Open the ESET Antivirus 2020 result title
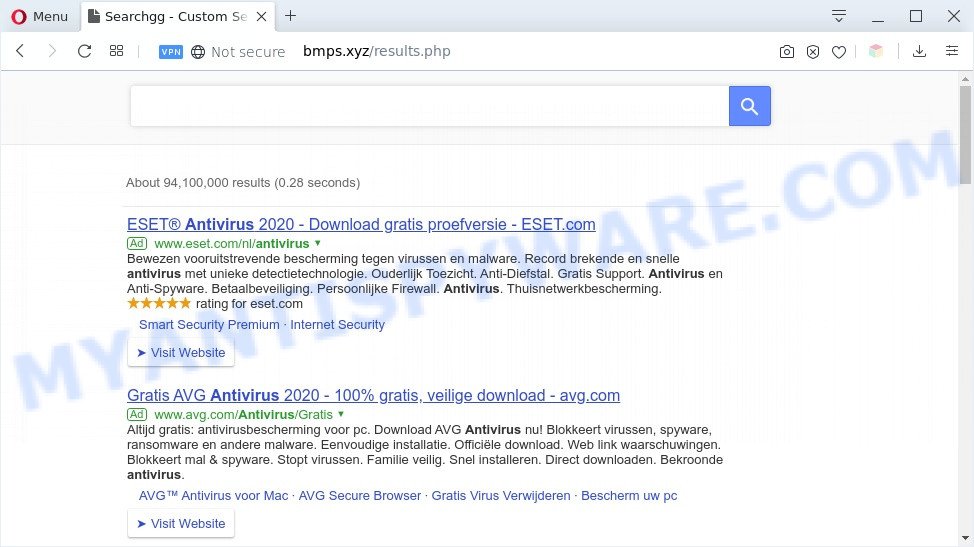This screenshot has height=547, width=974. (x=361, y=224)
